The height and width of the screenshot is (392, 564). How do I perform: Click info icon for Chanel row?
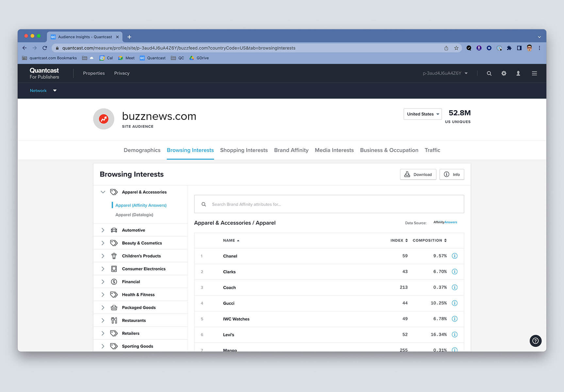pyautogui.click(x=455, y=256)
